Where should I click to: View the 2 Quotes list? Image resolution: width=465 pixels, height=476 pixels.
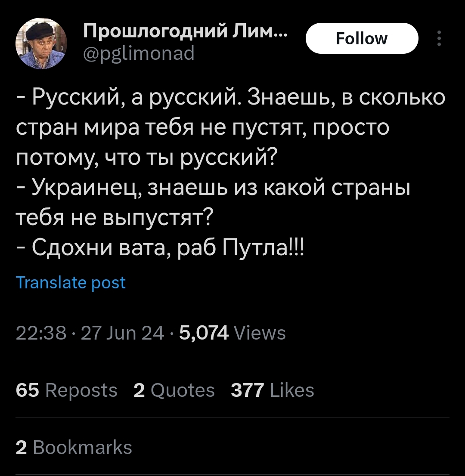[174, 390]
